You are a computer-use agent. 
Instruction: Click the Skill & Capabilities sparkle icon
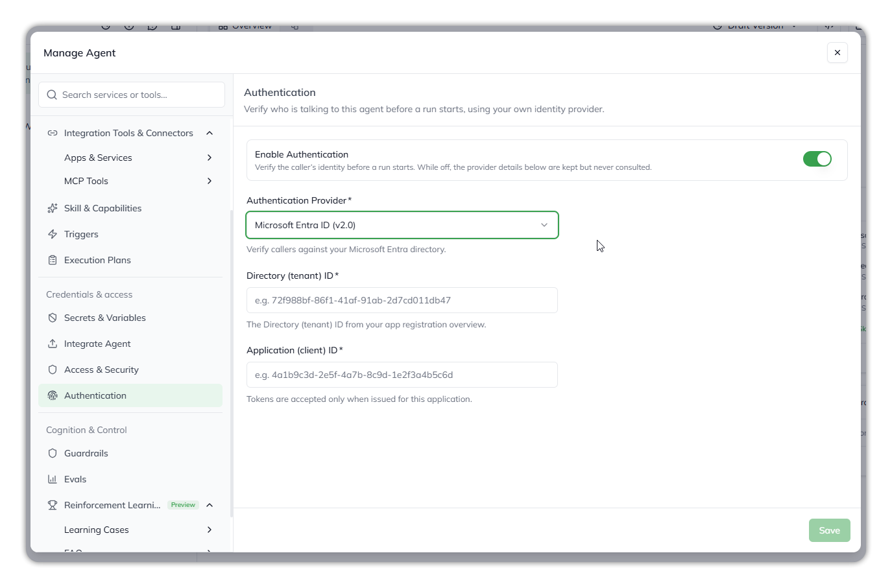(53, 208)
